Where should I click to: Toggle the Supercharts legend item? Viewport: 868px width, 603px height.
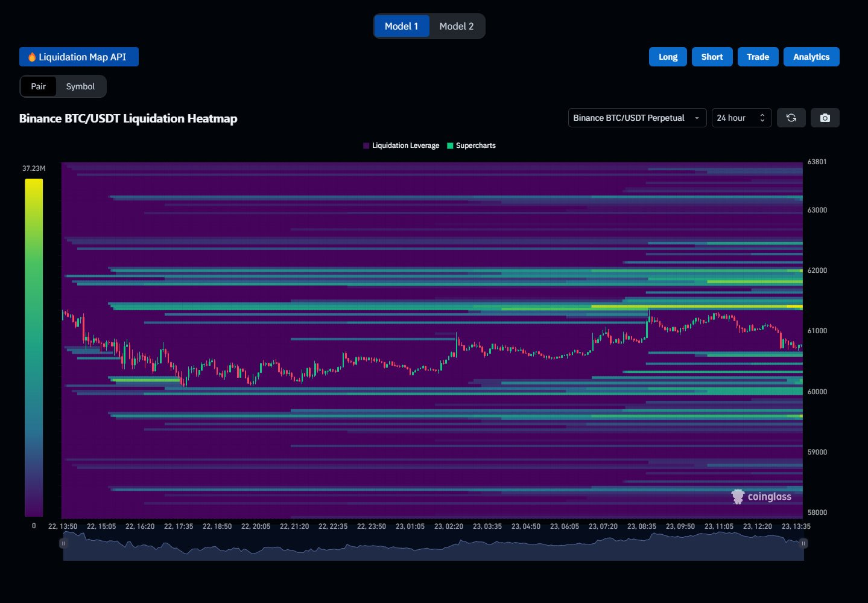tap(471, 145)
